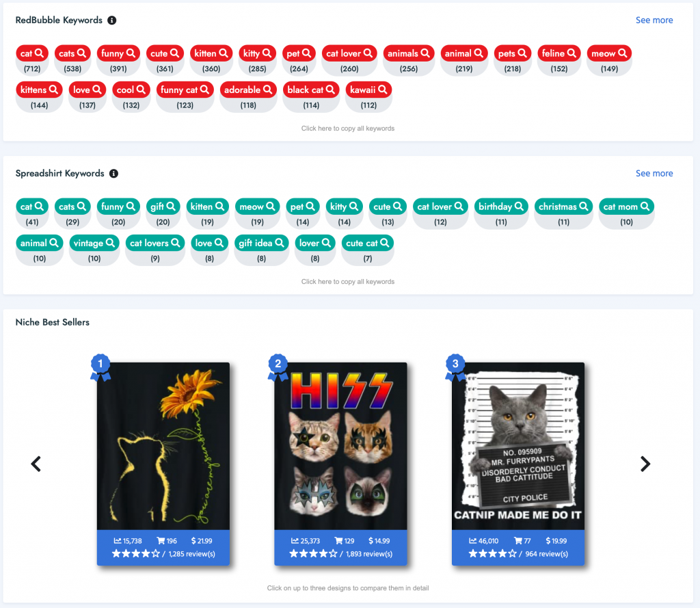Screen dimensions: 700x608
Task: Click search icon on red 'feline' tag
Action: tap(571, 53)
